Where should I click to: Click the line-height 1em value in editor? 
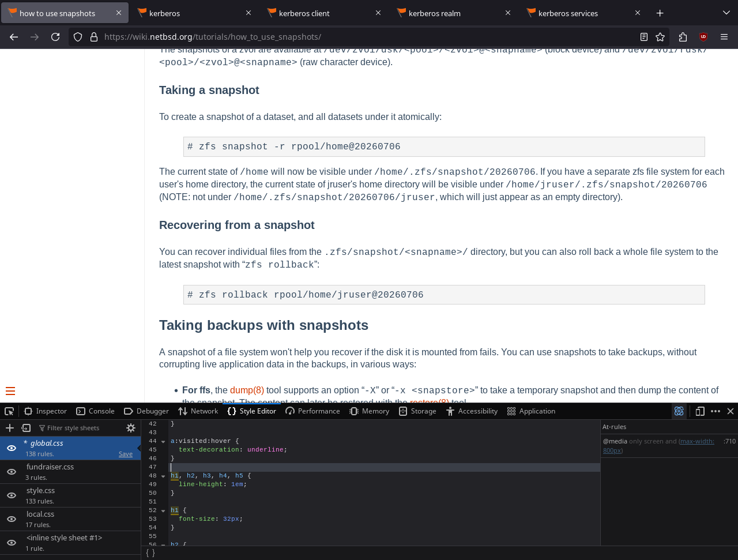point(237,484)
